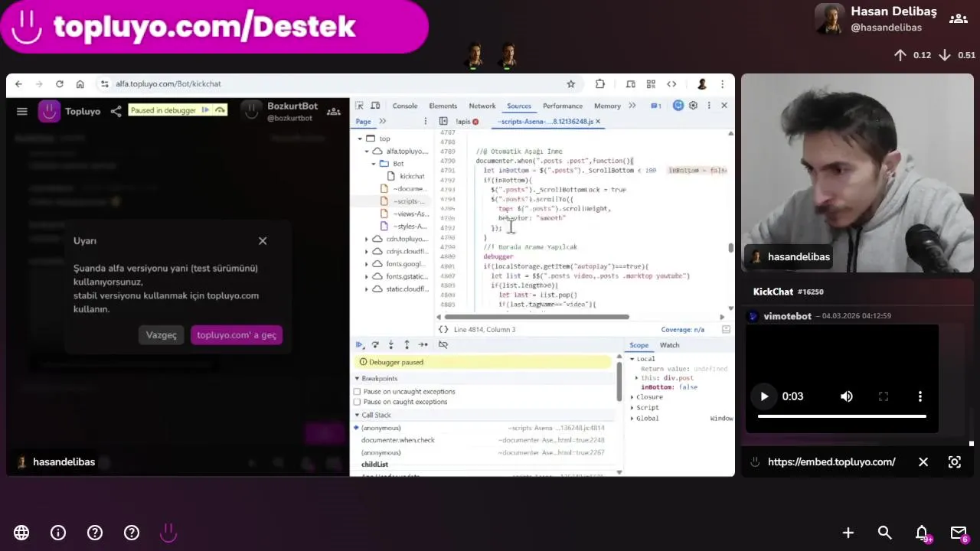Screen dimensions: 980x551
Task: Click the share icon next to Topluyo
Action: pyautogui.click(x=116, y=111)
